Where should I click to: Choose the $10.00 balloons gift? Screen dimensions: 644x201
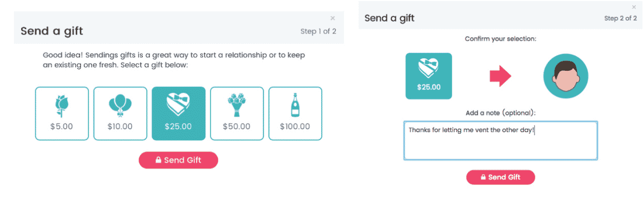pyautogui.click(x=120, y=113)
